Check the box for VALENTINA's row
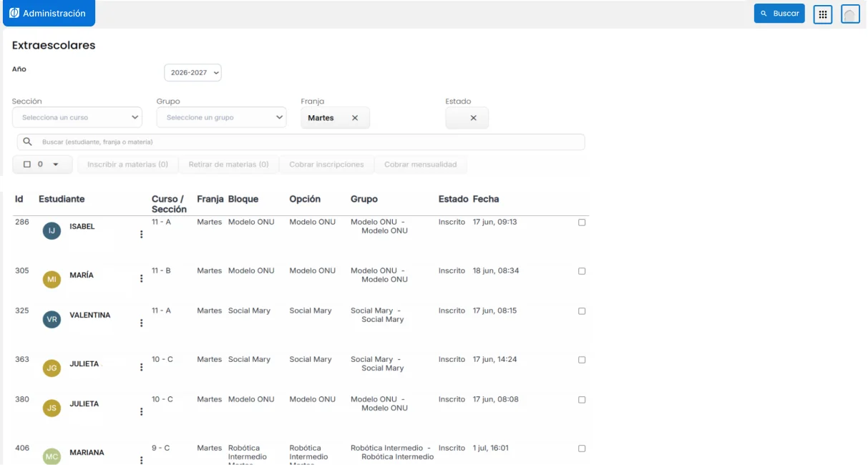 click(582, 311)
